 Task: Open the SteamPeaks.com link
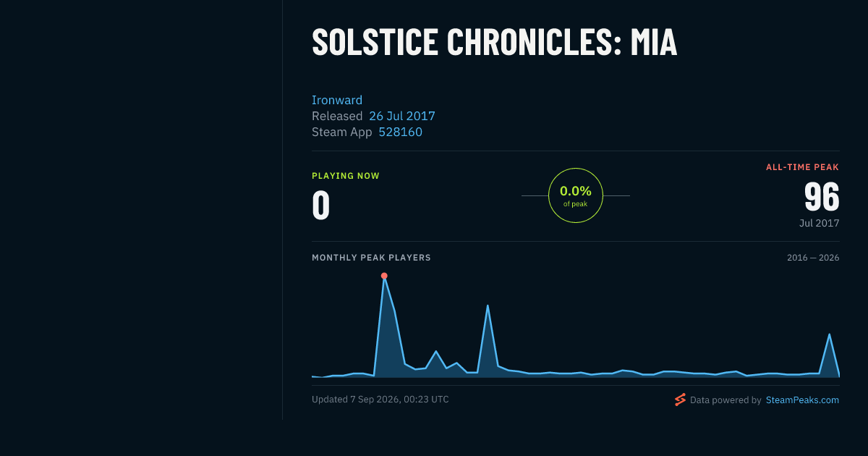tap(802, 400)
